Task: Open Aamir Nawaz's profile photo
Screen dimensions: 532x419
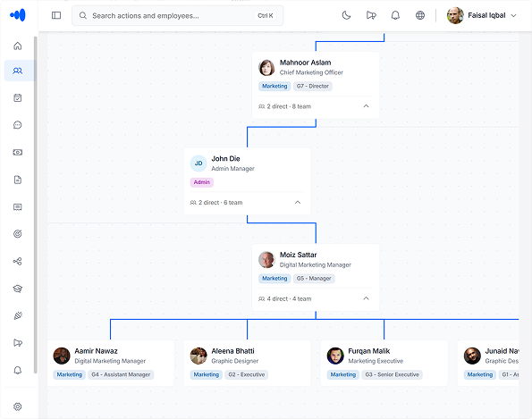Action: [x=62, y=356]
